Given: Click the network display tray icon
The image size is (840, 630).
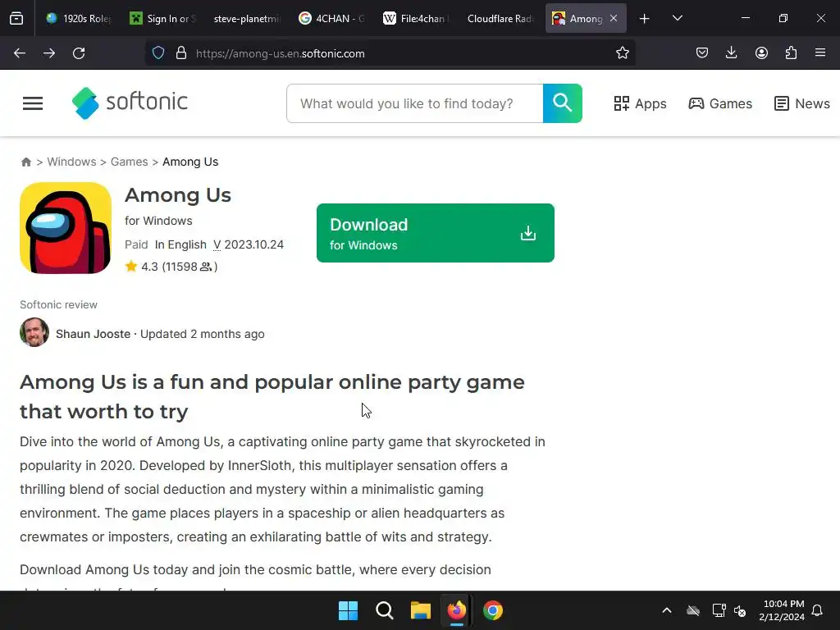Looking at the screenshot, I should pos(719,610).
